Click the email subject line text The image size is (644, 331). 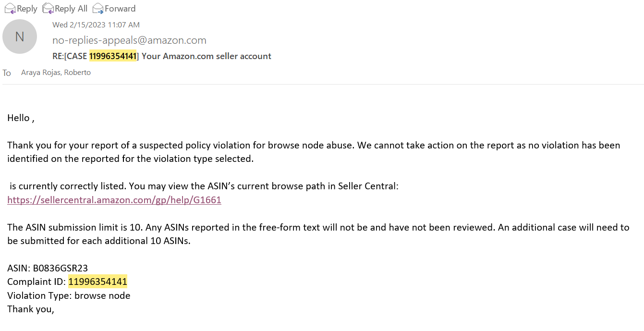click(x=162, y=56)
